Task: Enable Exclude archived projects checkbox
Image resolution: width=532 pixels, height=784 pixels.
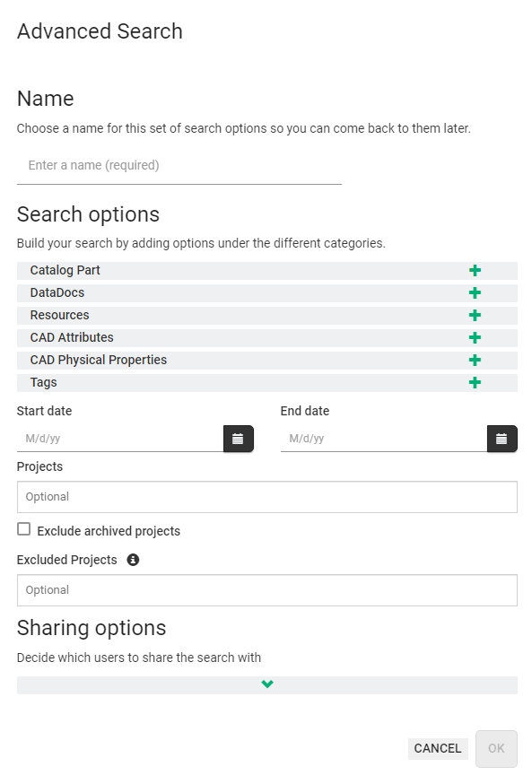Action: click(x=23, y=529)
